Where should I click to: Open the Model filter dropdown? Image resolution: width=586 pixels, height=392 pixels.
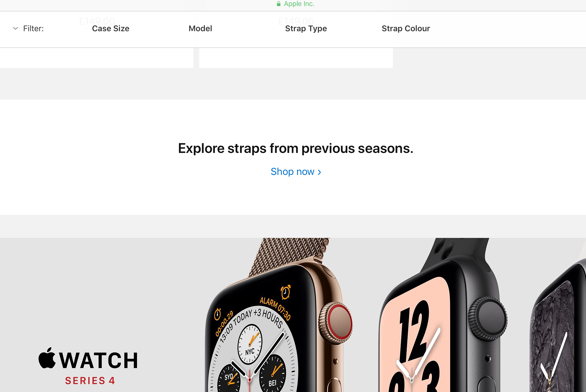(200, 28)
